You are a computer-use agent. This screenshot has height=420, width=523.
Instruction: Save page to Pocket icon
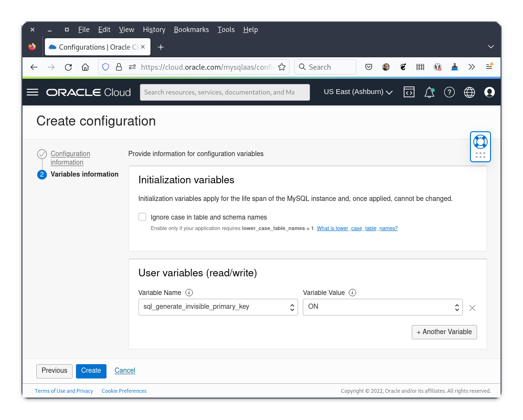click(x=369, y=67)
